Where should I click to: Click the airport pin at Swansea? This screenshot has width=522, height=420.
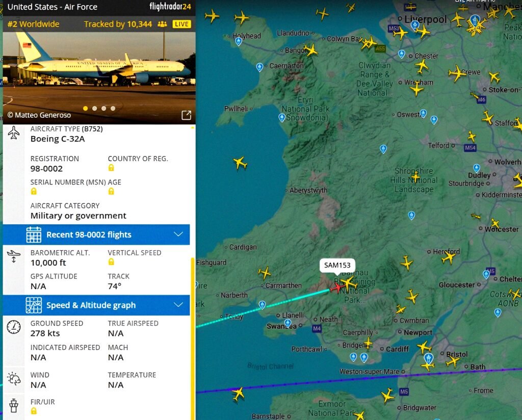point(288,323)
